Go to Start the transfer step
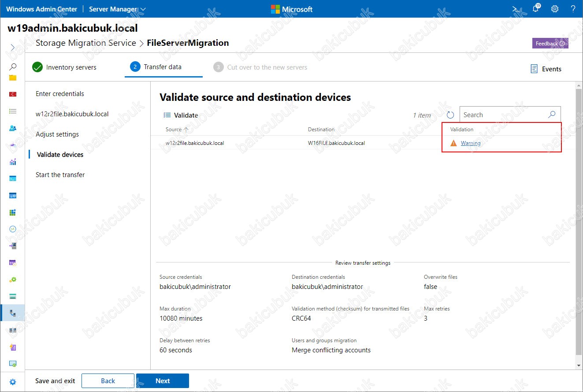 (60, 175)
